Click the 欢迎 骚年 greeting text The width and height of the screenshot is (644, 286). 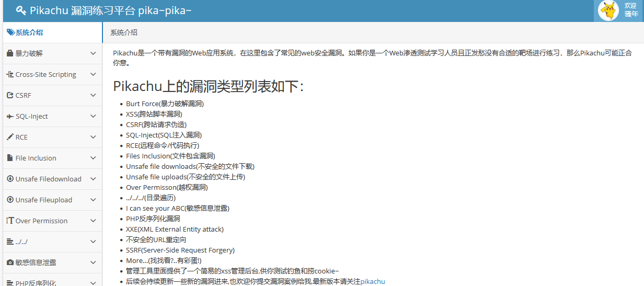point(630,10)
